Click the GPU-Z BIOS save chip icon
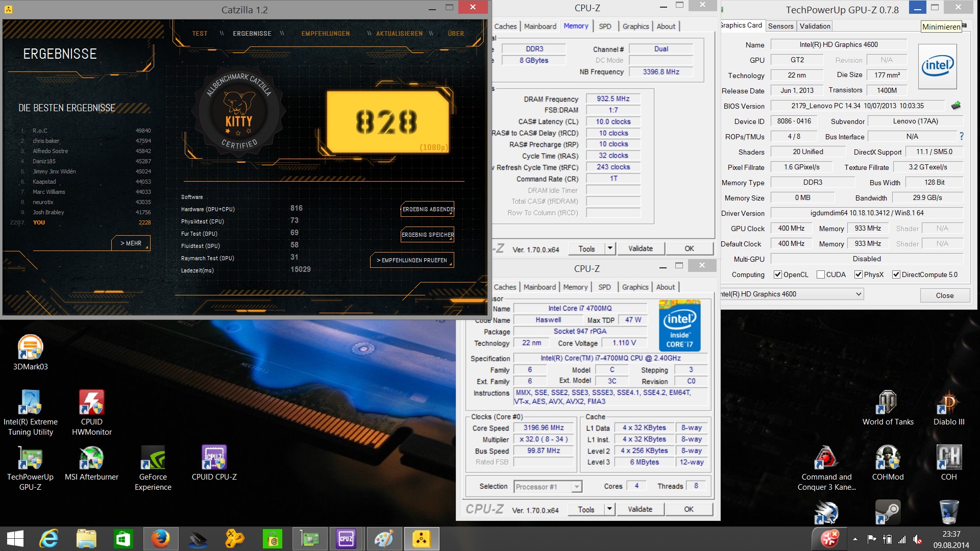 pyautogui.click(x=956, y=106)
